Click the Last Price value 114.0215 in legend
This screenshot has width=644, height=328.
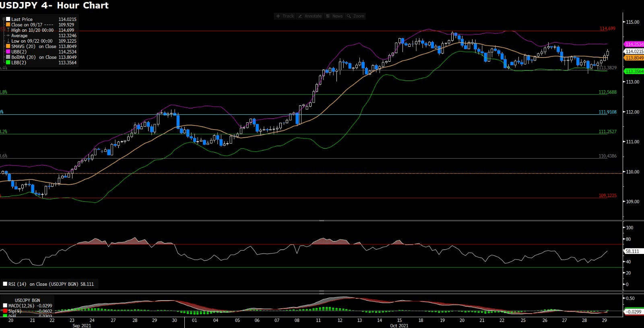tap(67, 19)
